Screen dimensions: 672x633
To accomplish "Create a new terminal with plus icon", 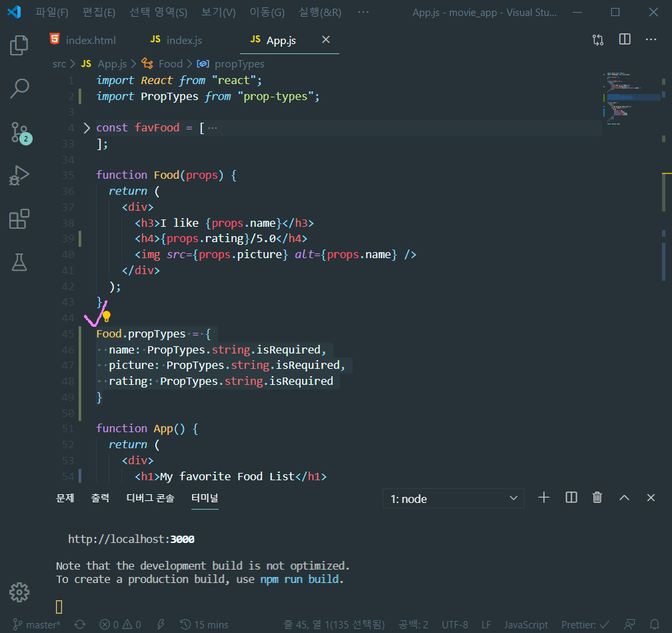I will click(543, 498).
